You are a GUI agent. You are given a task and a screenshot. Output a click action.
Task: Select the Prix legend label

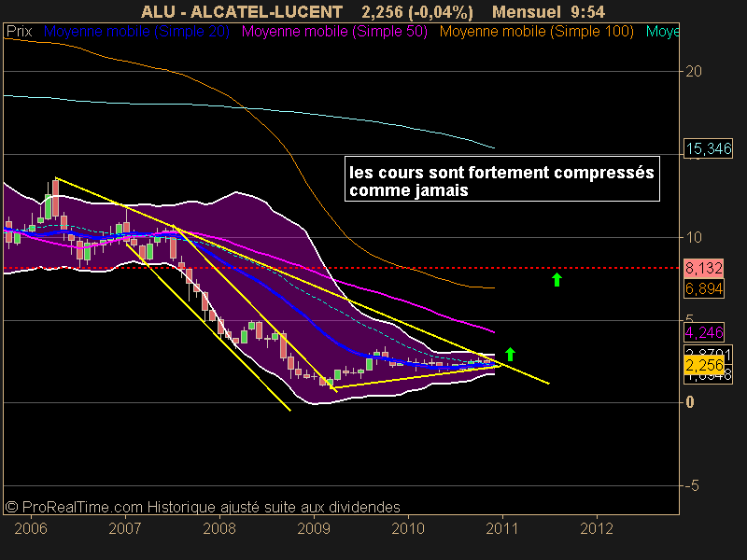(19, 32)
